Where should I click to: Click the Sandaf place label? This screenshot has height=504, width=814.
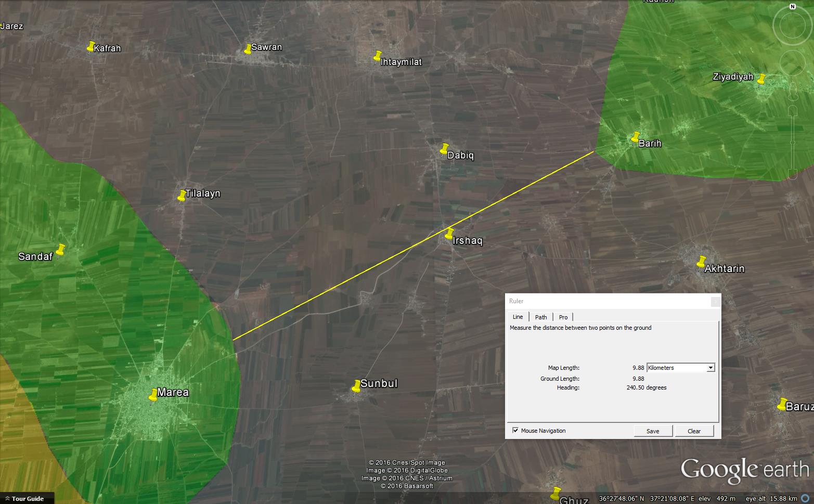tap(35, 256)
